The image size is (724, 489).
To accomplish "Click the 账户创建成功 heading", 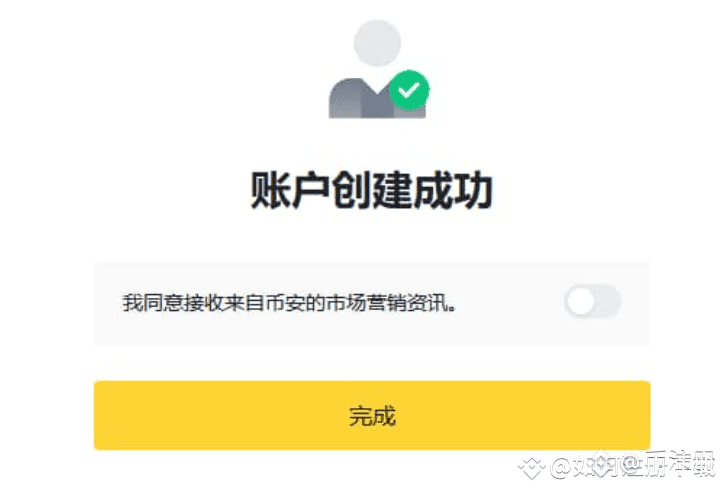I will coord(372,190).
